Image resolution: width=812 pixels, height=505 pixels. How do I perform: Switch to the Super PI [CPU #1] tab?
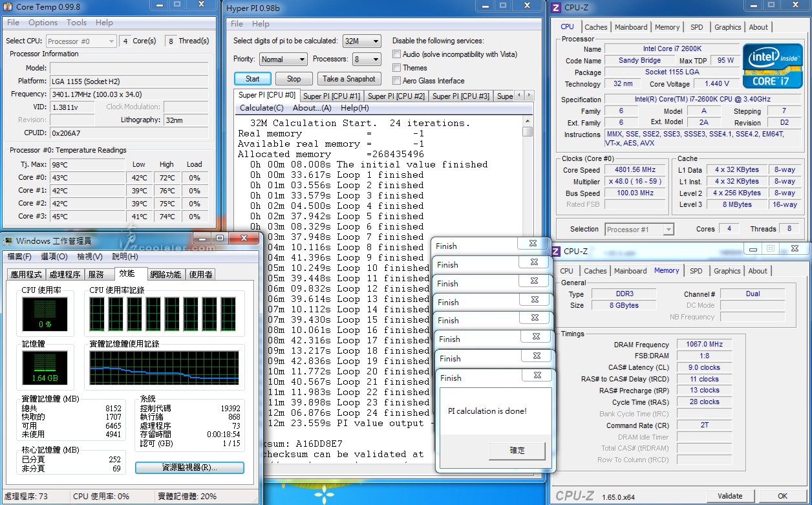(x=332, y=96)
